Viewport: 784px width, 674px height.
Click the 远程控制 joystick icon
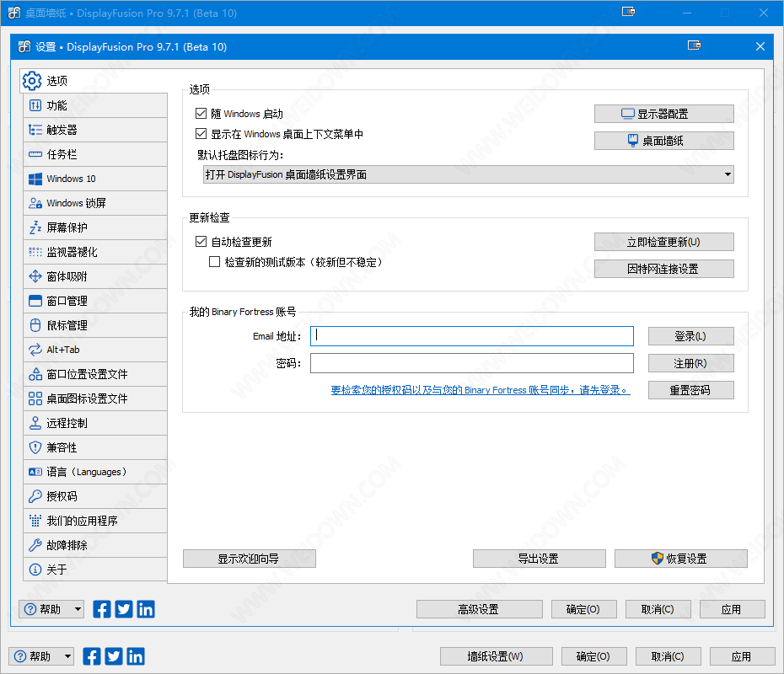click(x=35, y=423)
